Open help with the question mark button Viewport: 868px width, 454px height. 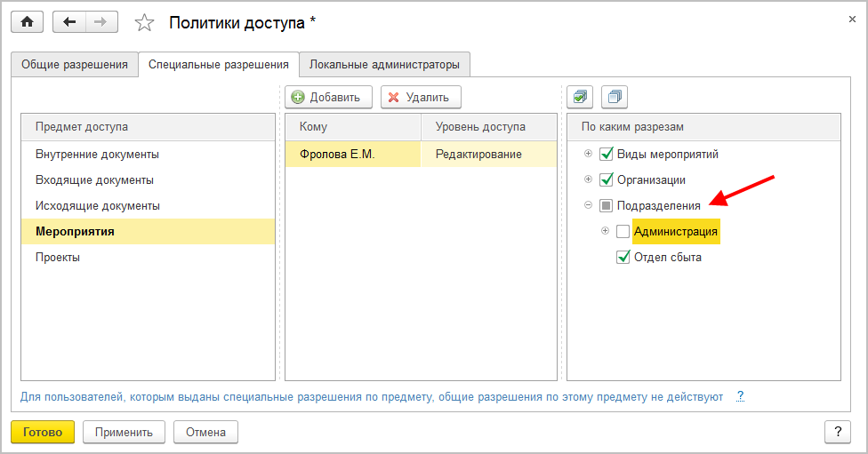tap(838, 433)
